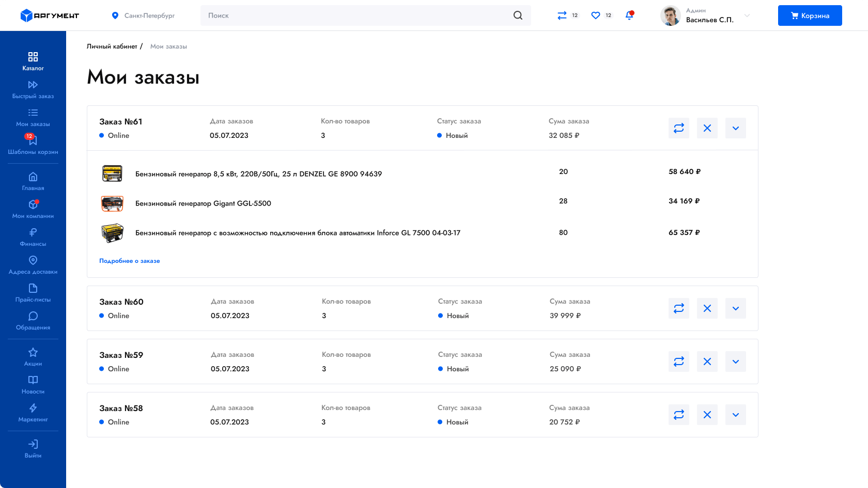The height and width of the screenshot is (488, 868).
Task: Click the Gigant GGL-5500 generator thumbnail
Action: pos(112,203)
